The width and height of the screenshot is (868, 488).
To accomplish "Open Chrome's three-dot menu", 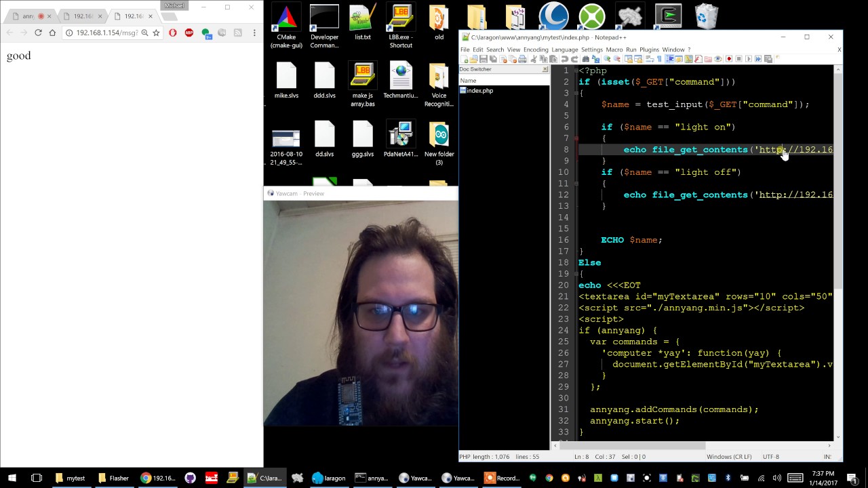I will click(254, 33).
